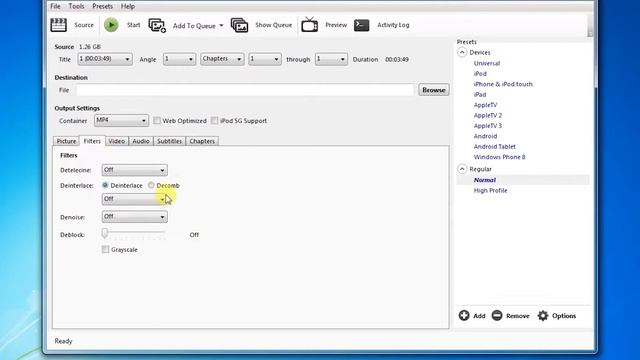Select the Android Tablet preset

pyautogui.click(x=495, y=147)
